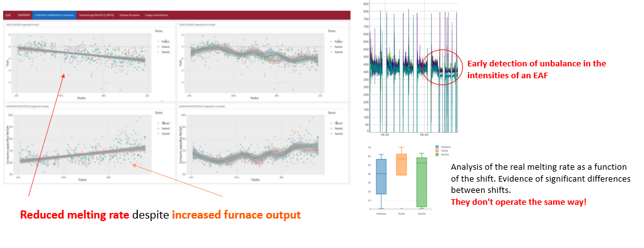
Task: Open the Tiempo de espera tab
Action: click(130, 15)
